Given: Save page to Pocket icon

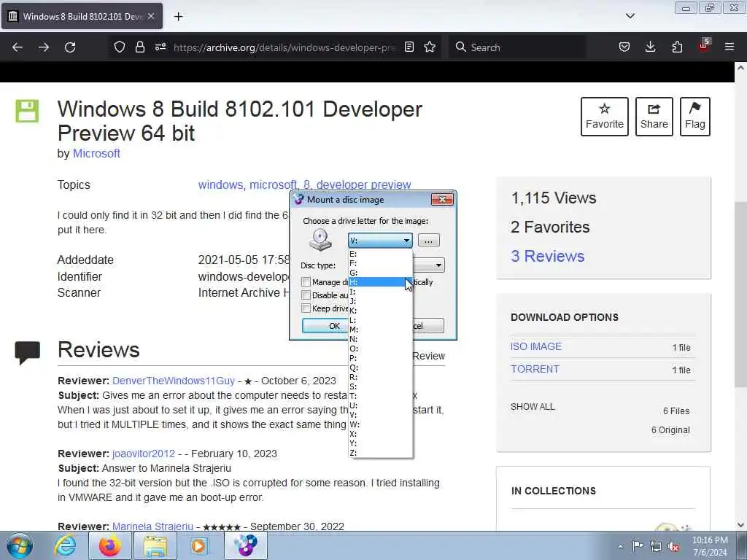Looking at the screenshot, I should (x=624, y=47).
